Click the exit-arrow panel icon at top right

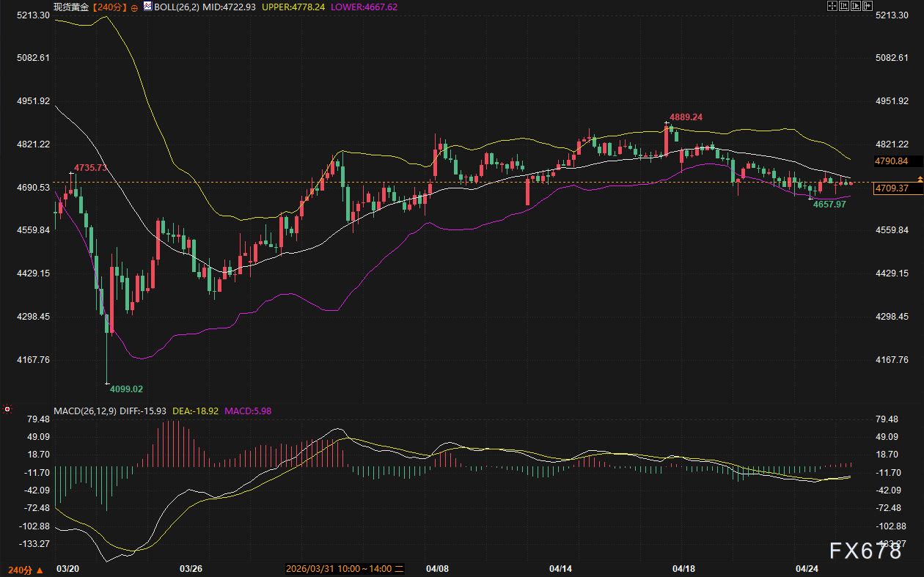869,7
